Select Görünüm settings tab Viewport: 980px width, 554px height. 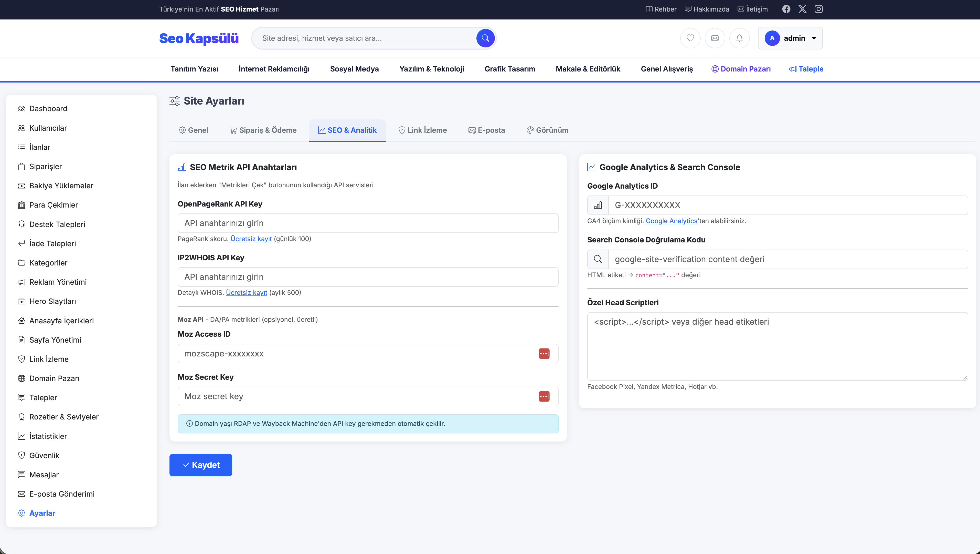547,130
